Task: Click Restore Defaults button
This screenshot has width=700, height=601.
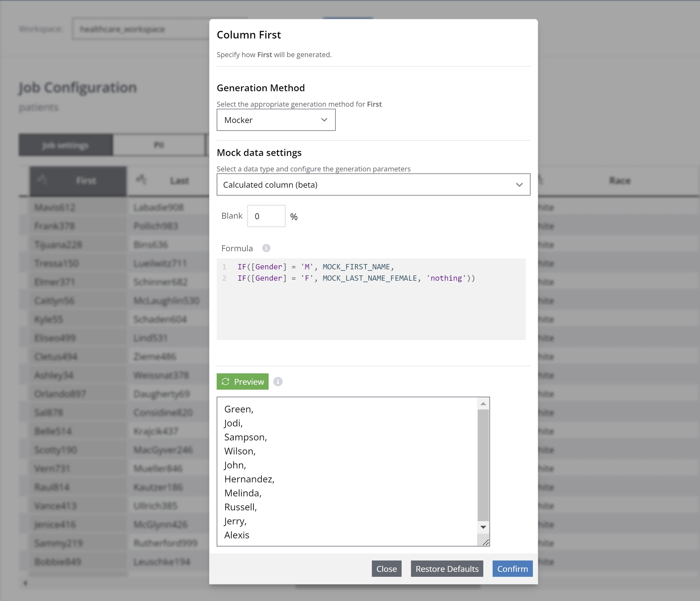Action: pos(447,569)
